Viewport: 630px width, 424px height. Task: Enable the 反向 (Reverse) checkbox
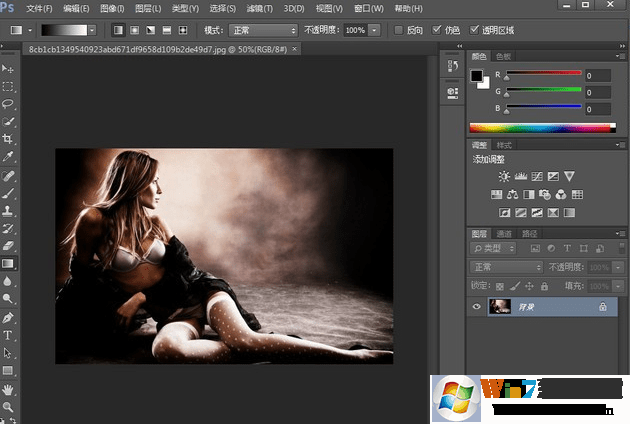point(399,30)
